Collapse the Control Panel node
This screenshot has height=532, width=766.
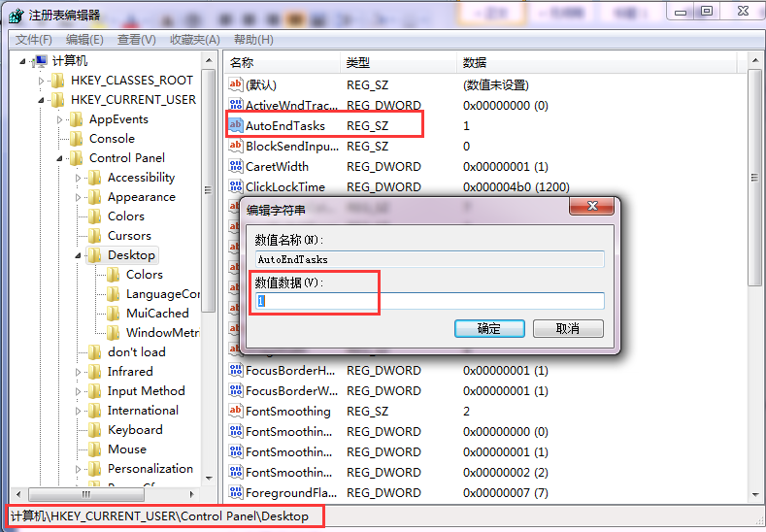tap(59, 158)
